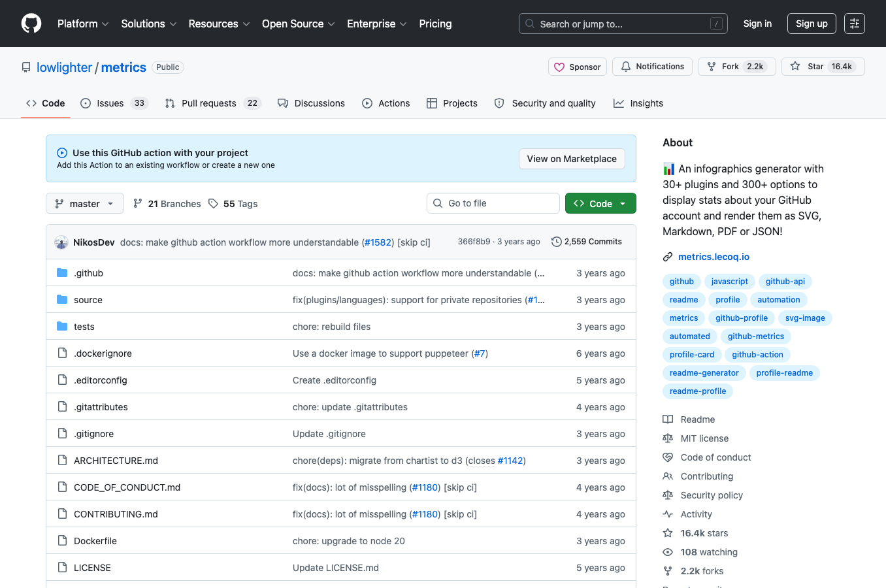Open the source folder
886x588 pixels.
(88, 300)
